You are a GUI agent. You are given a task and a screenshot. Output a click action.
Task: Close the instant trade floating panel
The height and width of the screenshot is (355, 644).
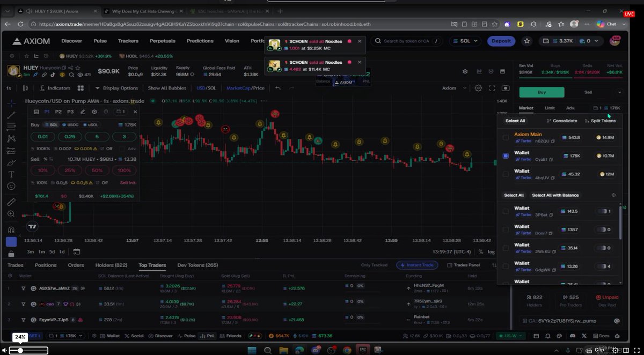click(x=134, y=112)
